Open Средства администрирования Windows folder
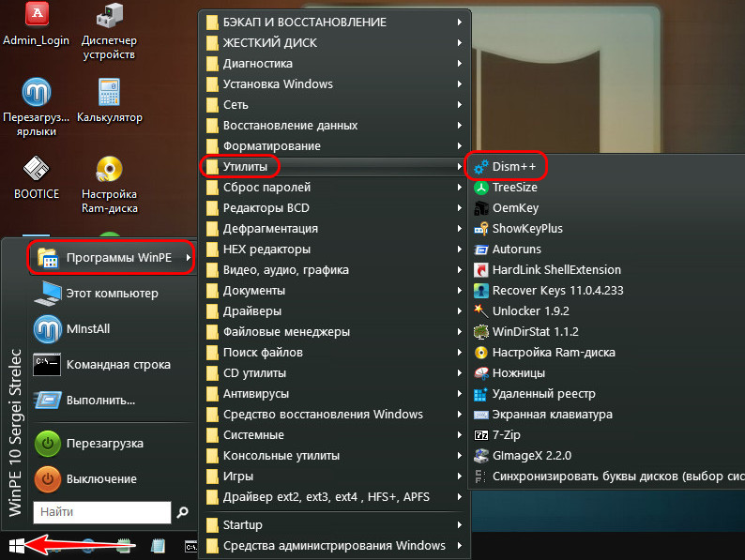Viewport: 745px width, 560px height. click(335, 546)
